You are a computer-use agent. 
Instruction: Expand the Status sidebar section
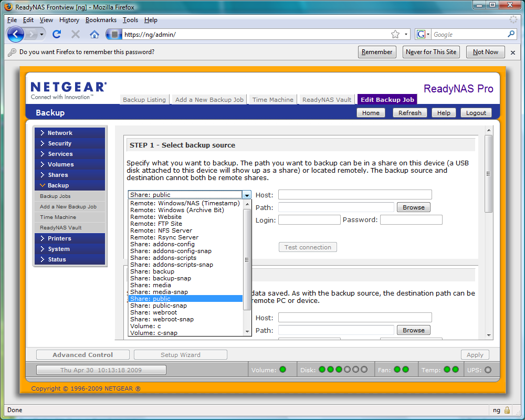coord(70,259)
